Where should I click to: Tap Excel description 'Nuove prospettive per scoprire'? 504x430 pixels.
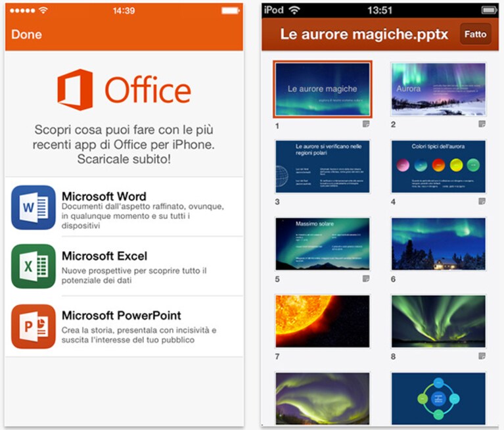click(134, 275)
